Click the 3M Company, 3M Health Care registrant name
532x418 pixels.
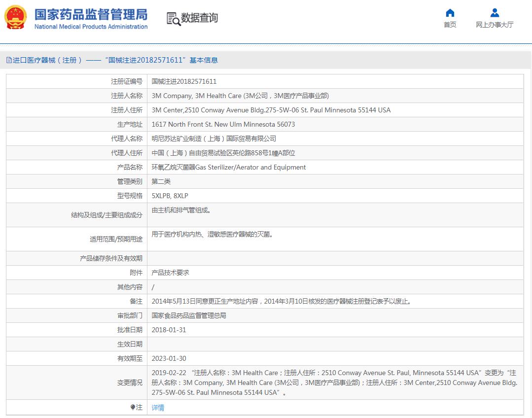[240, 96]
